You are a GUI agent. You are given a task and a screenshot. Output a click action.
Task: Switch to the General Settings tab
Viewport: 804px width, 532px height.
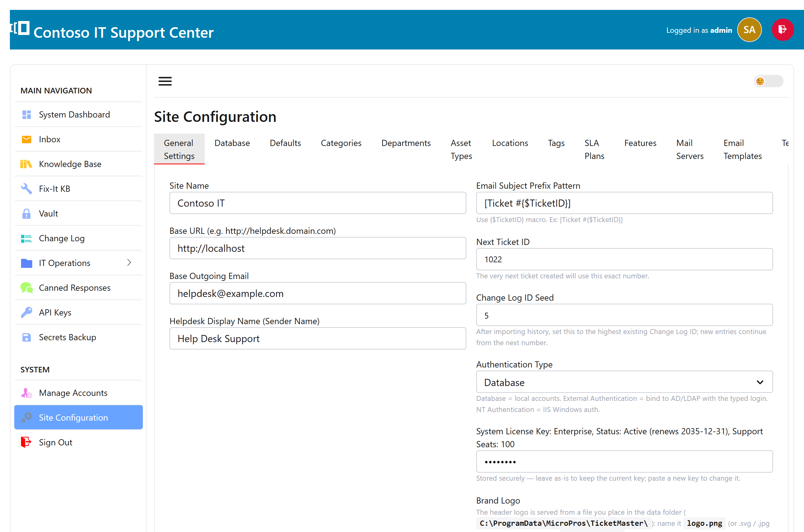[x=179, y=149]
